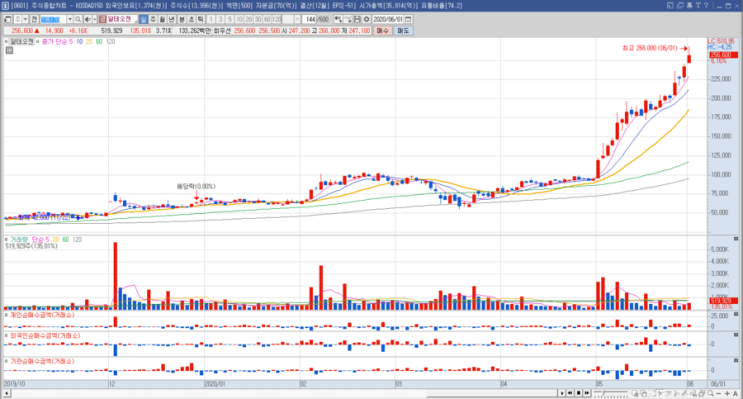
Task: Click the chart compare tool icon
Action: coord(338,19)
